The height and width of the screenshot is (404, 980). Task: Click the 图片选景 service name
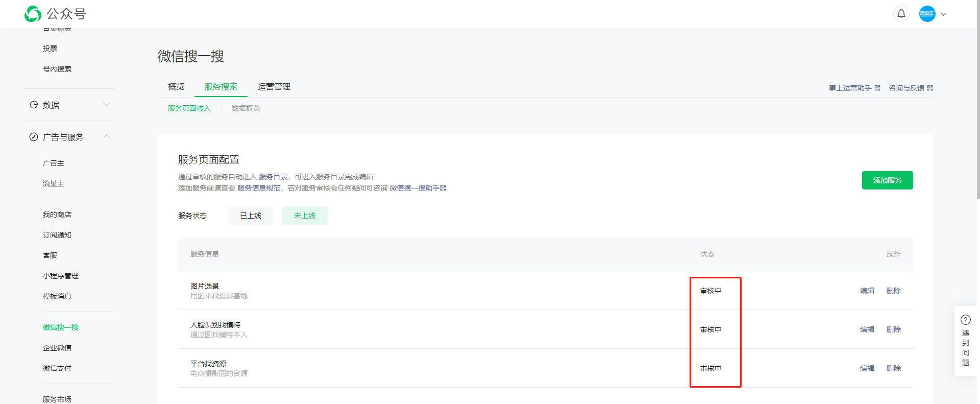coord(205,286)
